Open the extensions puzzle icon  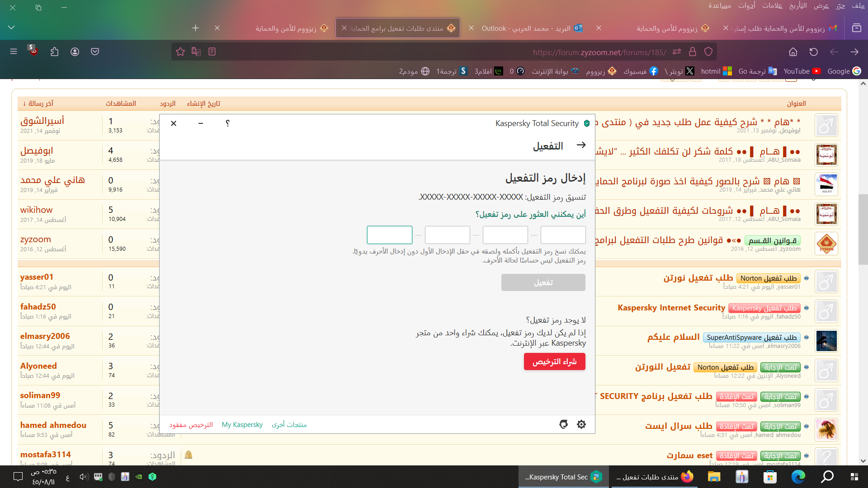55,52
